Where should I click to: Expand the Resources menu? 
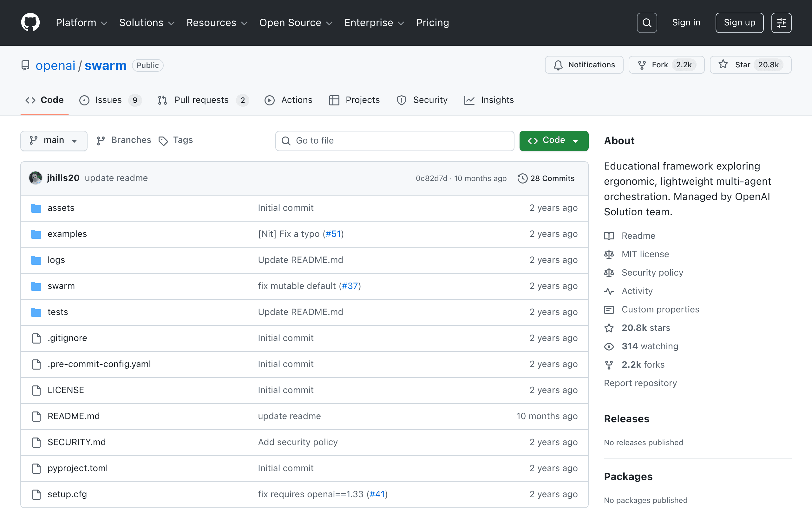pos(217,23)
